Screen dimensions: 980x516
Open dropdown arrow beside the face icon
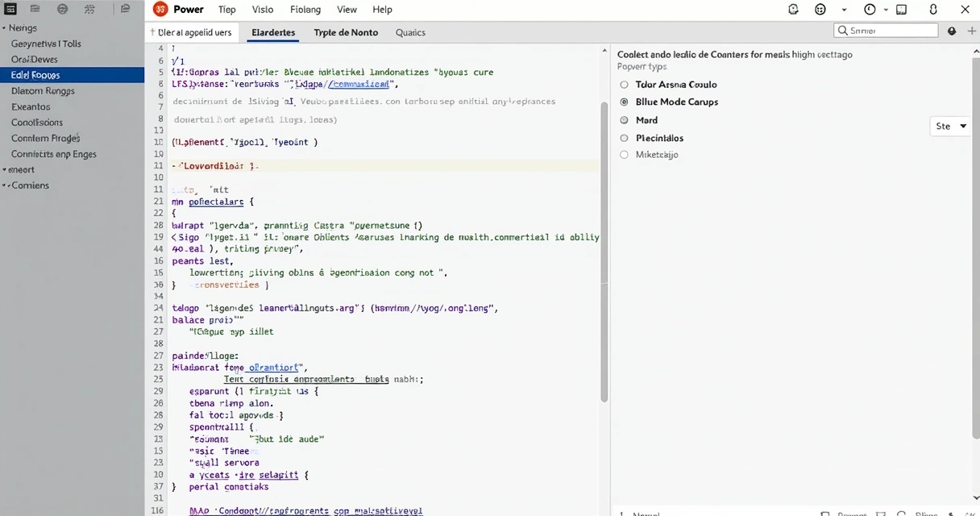(x=844, y=10)
